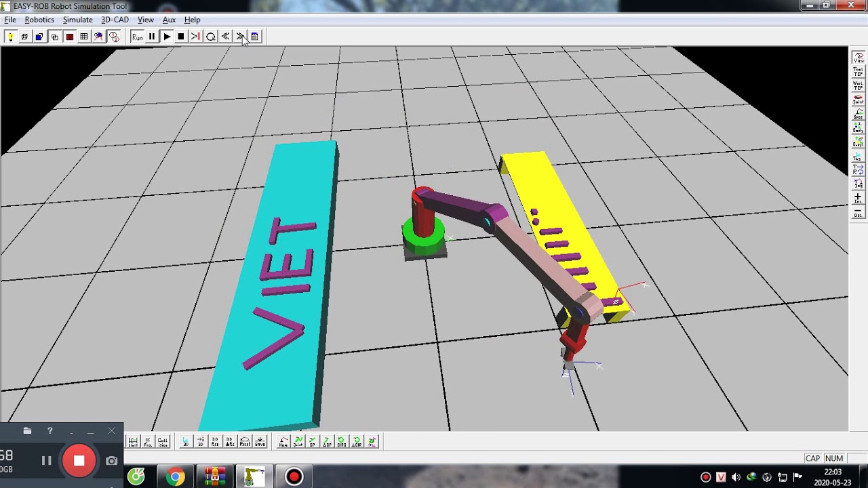Click the red stop recording button
The image size is (868, 488).
[79, 461]
